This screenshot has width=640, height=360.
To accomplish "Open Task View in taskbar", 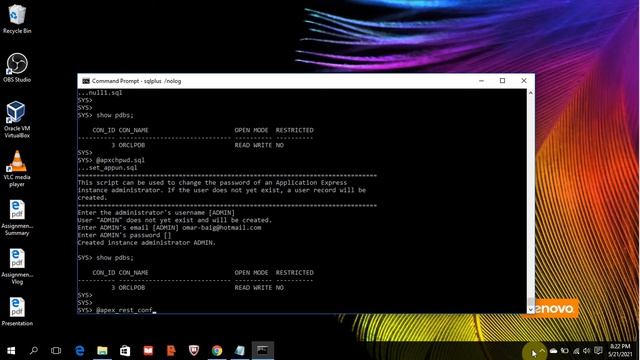I will (x=56, y=351).
